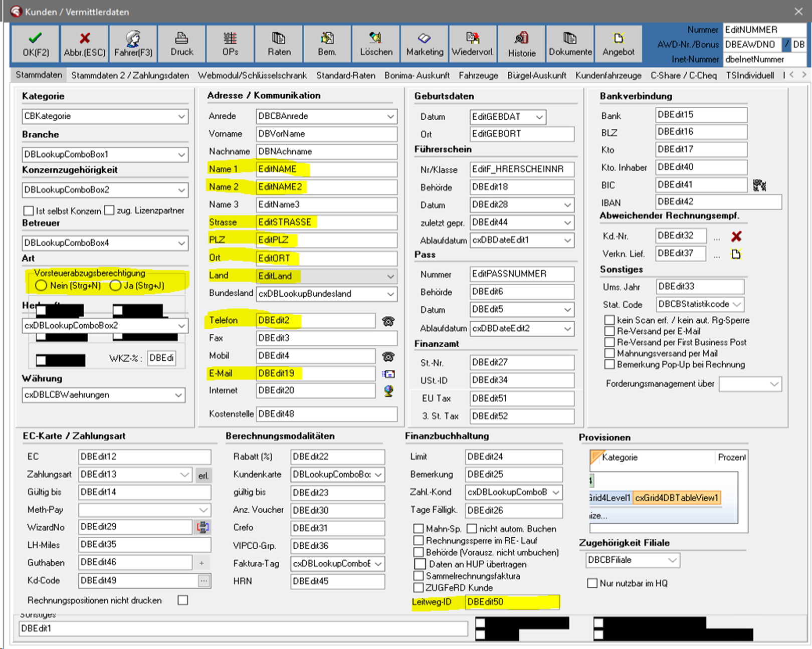Image resolution: width=812 pixels, height=649 pixels.
Task: Click the red X beside Kd.-Nr. field
Action: (736, 237)
